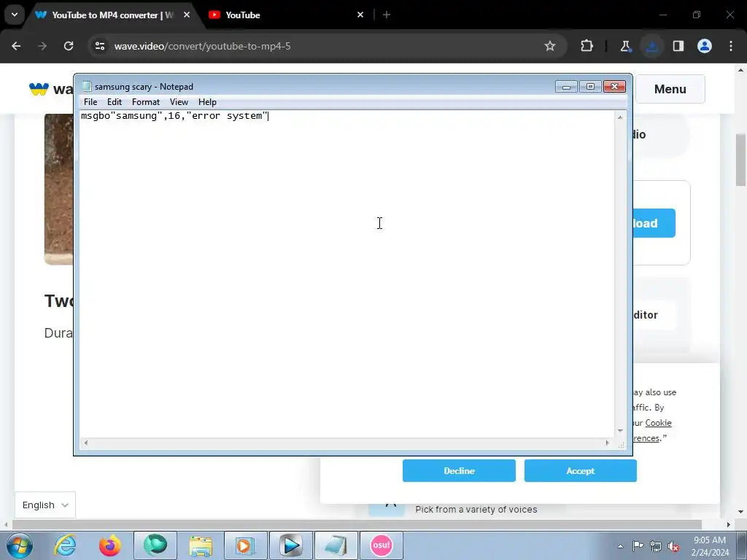Click Notepad vertical scrollbar down arrow

point(620,430)
